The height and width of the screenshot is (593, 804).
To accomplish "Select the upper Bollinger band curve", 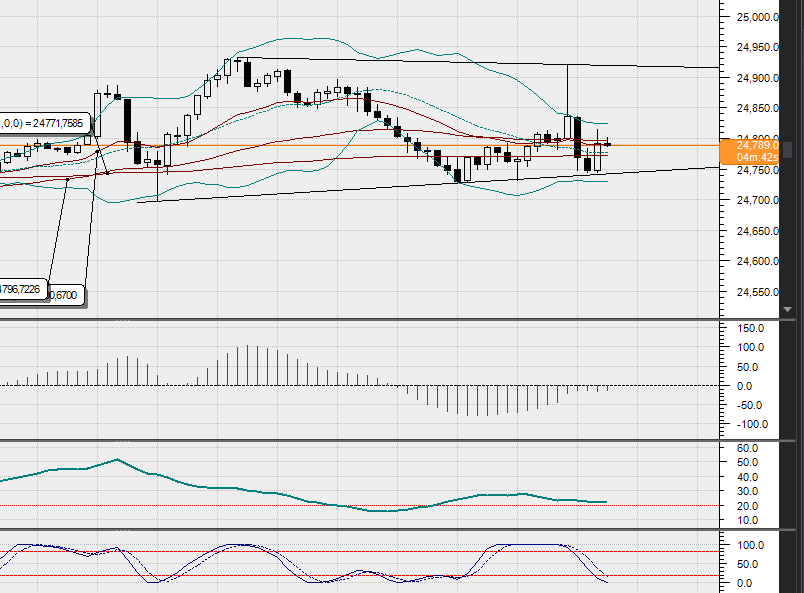I will coord(300,40).
